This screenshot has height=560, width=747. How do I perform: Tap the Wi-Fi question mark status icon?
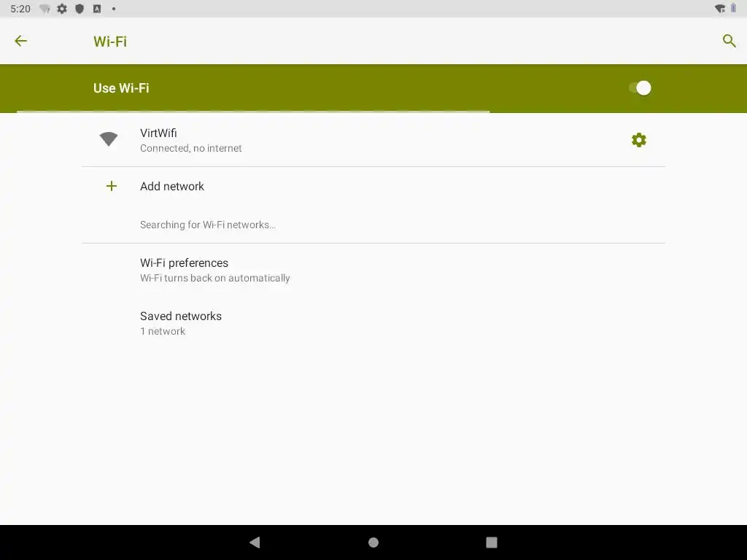(44, 9)
